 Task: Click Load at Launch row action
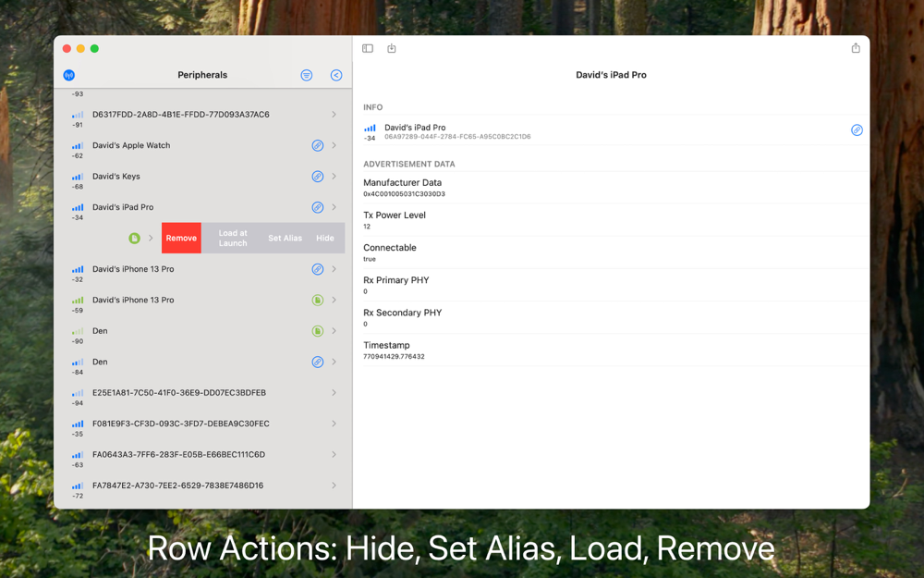click(x=233, y=238)
